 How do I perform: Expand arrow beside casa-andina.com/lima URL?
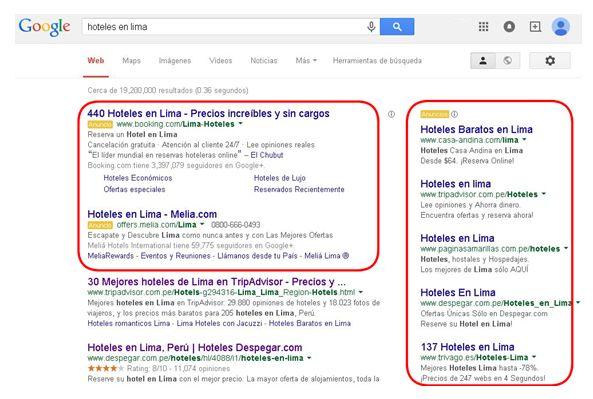pyautogui.click(x=524, y=140)
